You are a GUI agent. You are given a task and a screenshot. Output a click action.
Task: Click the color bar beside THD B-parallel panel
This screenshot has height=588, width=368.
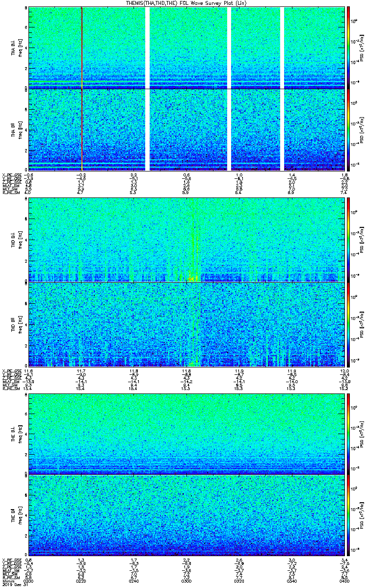[x=348, y=324]
